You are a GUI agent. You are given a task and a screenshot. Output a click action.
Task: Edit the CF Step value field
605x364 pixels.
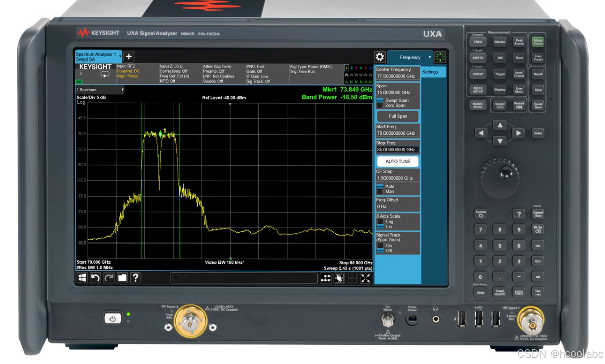click(398, 175)
